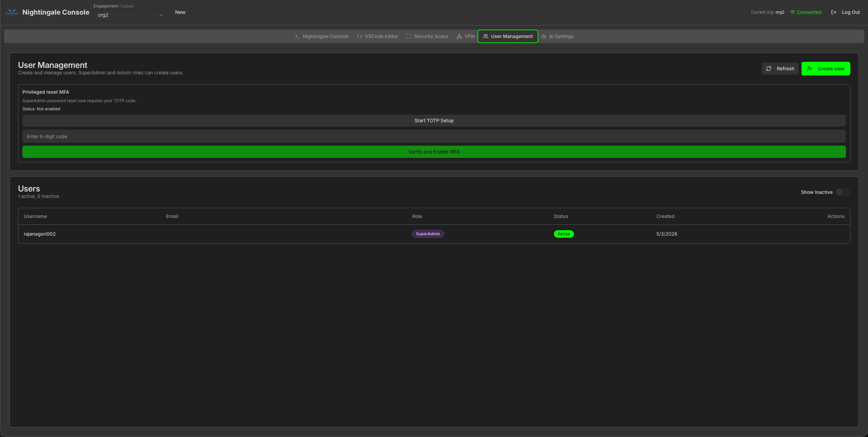
Task: Click the scan frame icon on Security Scans
Action: point(408,36)
